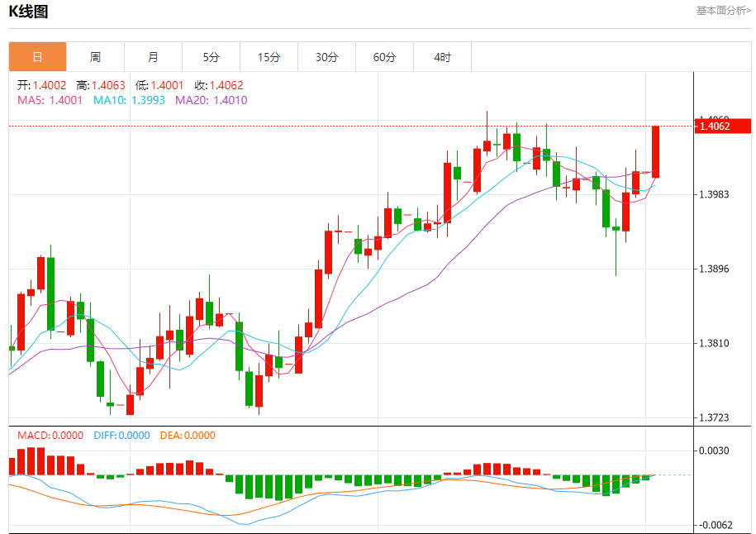Open the 30分 interval tab

pyautogui.click(x=327, y=57)
